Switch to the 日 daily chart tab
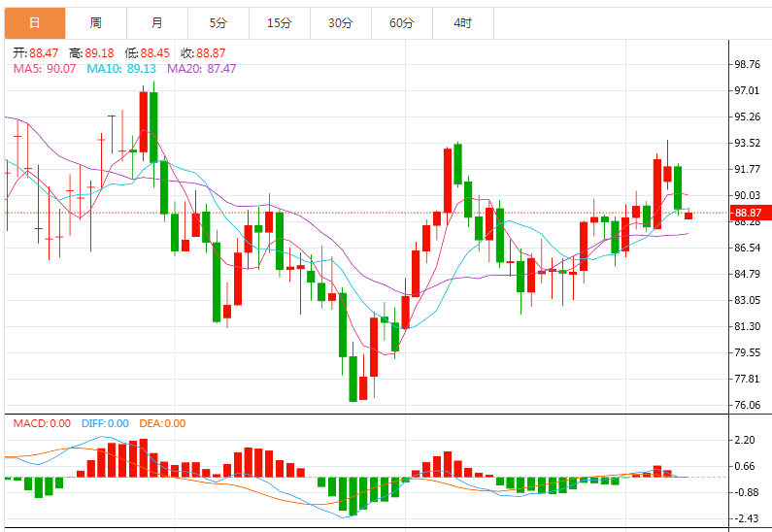The image size is (772, 532). (35, 23)
